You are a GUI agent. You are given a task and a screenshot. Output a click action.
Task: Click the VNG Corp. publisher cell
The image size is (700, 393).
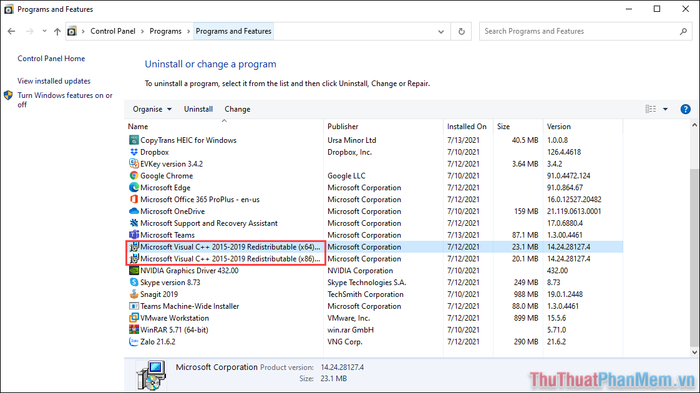click(x=345, y=342)
